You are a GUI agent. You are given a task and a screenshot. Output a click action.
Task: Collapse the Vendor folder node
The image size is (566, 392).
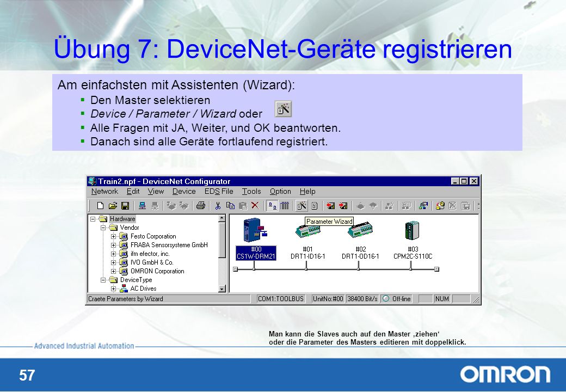click(x=103, y=228)
